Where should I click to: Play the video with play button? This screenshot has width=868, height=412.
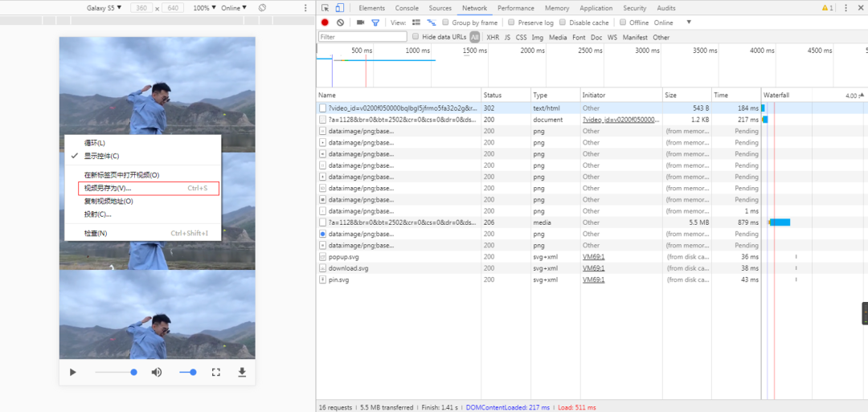pyautogui.click(x=72, y=372)
